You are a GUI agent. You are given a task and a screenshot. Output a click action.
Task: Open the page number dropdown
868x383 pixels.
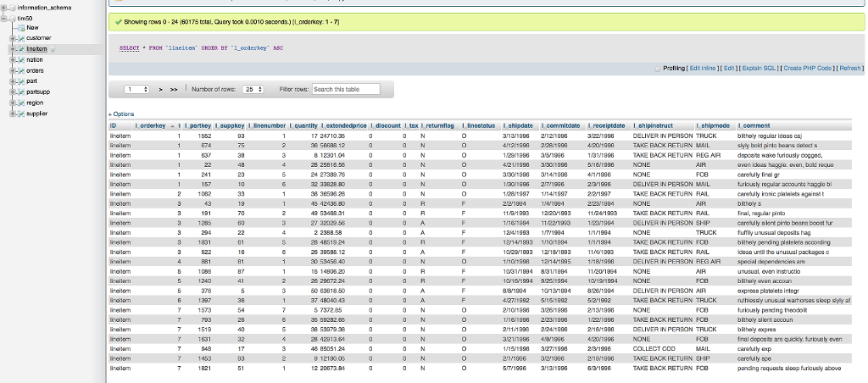point(136,89)
